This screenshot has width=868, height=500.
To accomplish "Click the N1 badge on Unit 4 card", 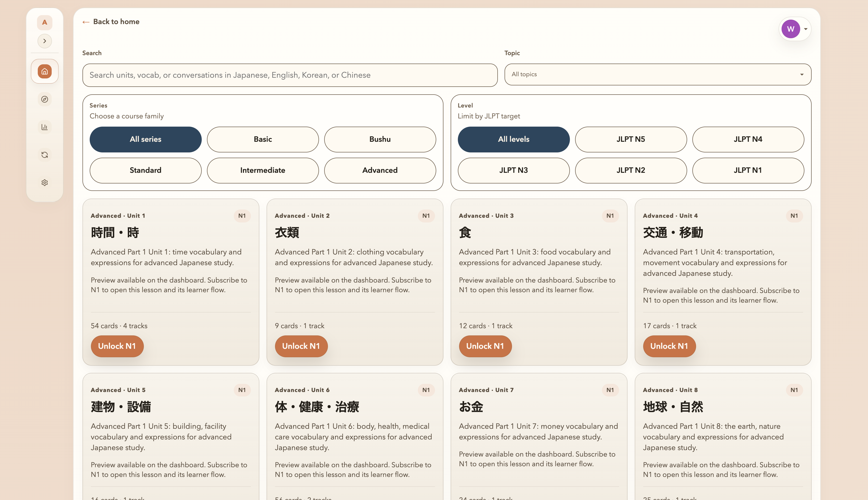I will click(794, 216).
